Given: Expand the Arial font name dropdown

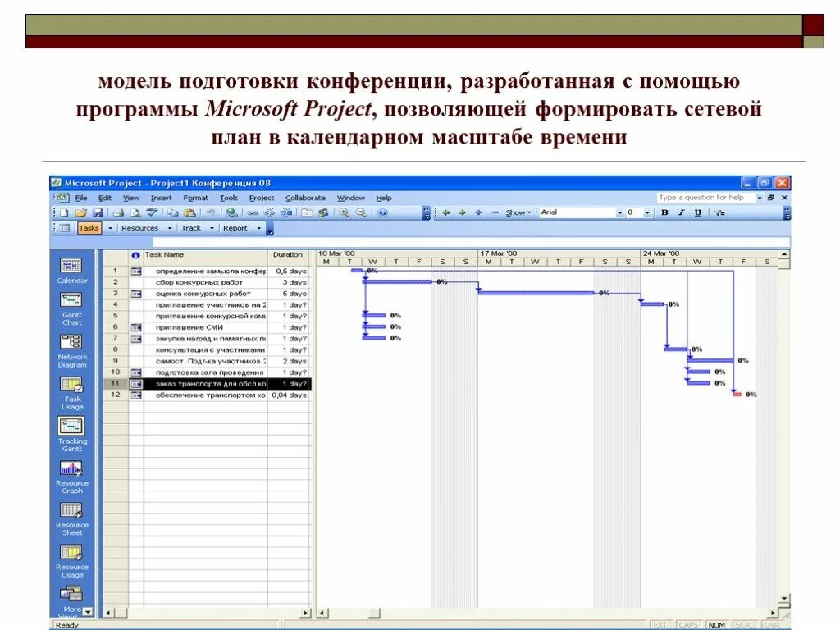Looking at the screenshot, I should click(x=620, y=212).
